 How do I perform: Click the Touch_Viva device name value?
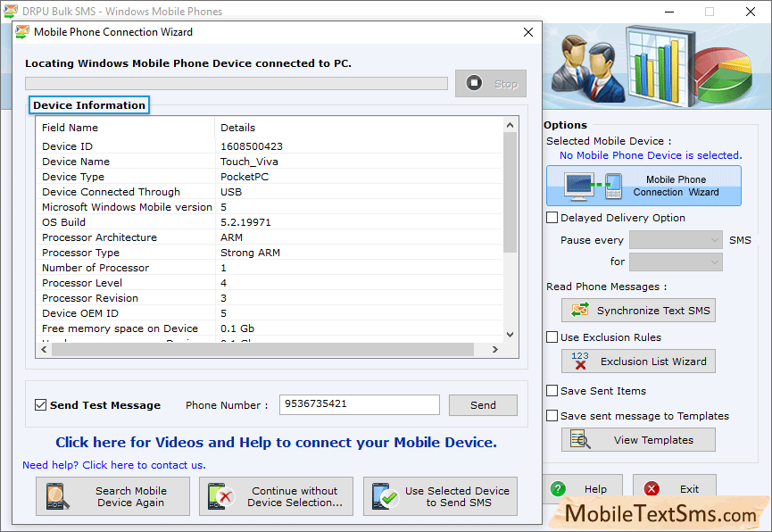point(249,162)
